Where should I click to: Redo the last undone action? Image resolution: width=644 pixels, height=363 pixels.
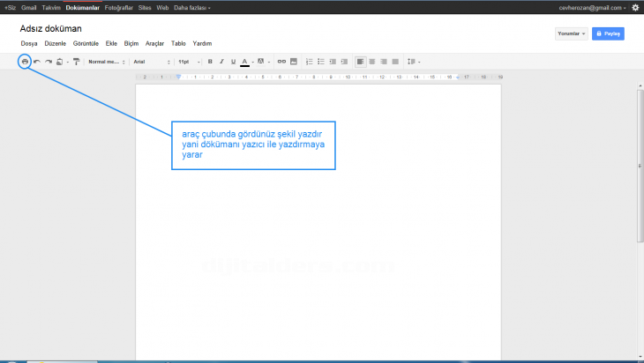click(49, 62)
